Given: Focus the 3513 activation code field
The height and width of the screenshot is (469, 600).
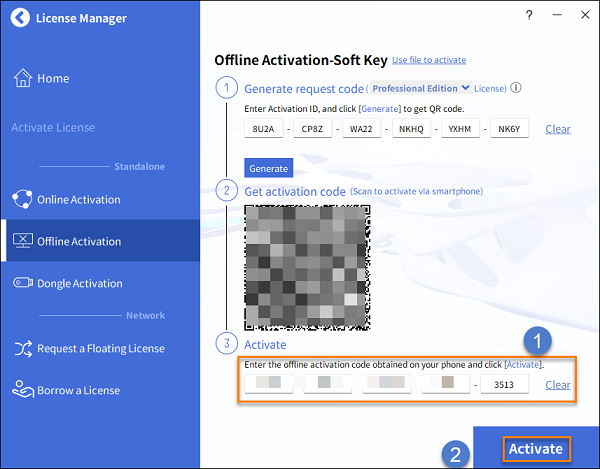Looking at the screenshot, I should point(504,384).
